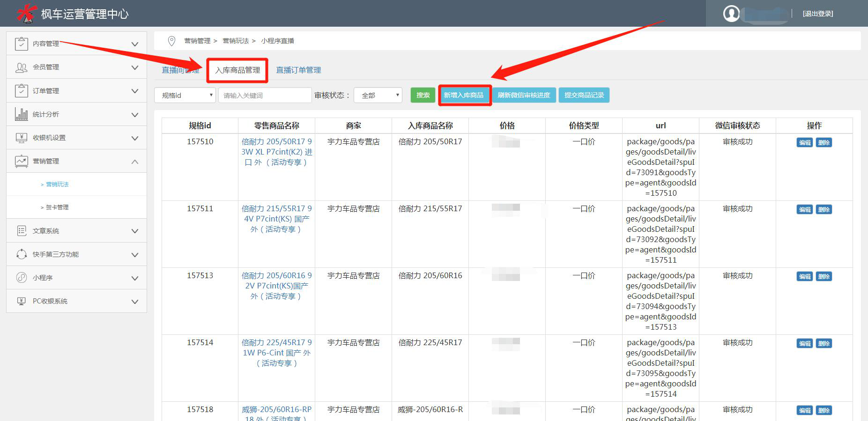Expand the 收银机设置 menu chevron

coord(135,138)
